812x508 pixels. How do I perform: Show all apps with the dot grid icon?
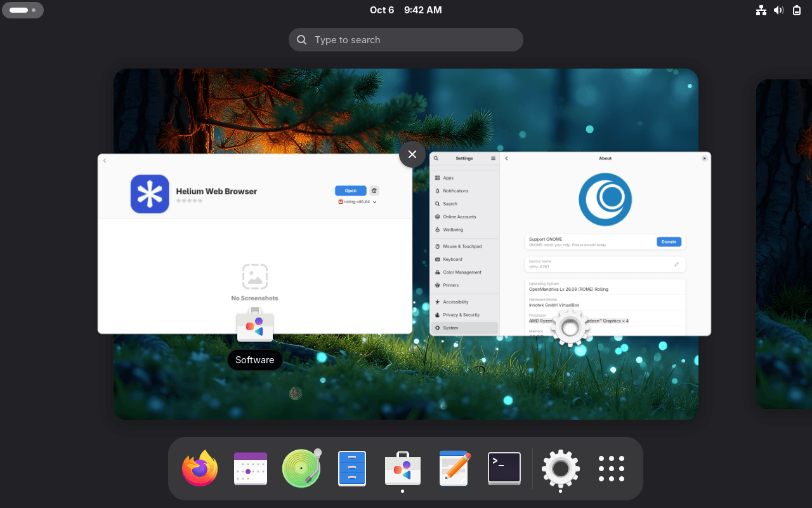pos(612,469)
